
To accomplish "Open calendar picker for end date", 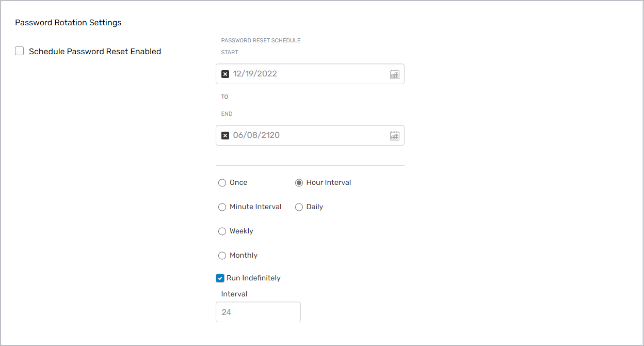I will click(x=395, y=135).
